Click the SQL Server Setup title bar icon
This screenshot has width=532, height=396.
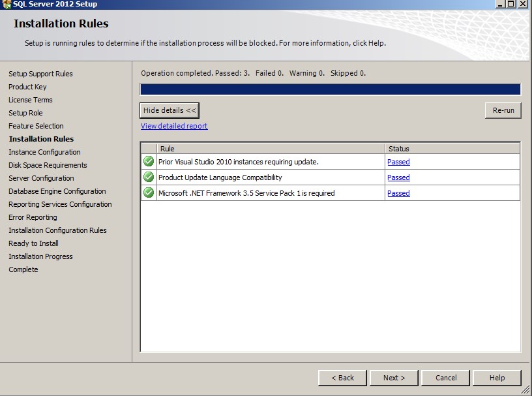point(6,4)
